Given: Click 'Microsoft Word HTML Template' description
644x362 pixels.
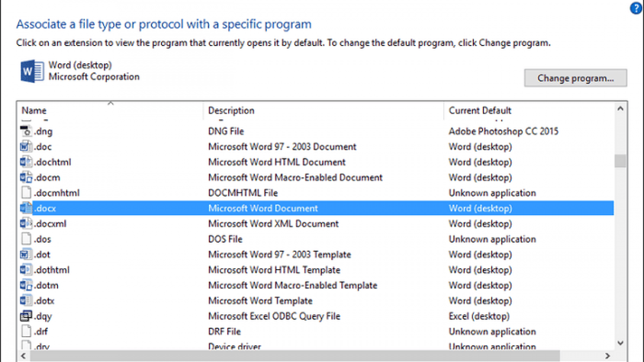Looking at the screenshot, I should tap(274, 270).
